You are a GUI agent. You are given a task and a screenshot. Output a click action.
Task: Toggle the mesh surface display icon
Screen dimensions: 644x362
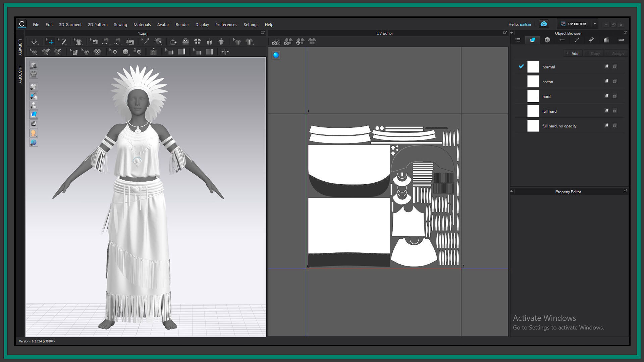[x=33, y=124]
